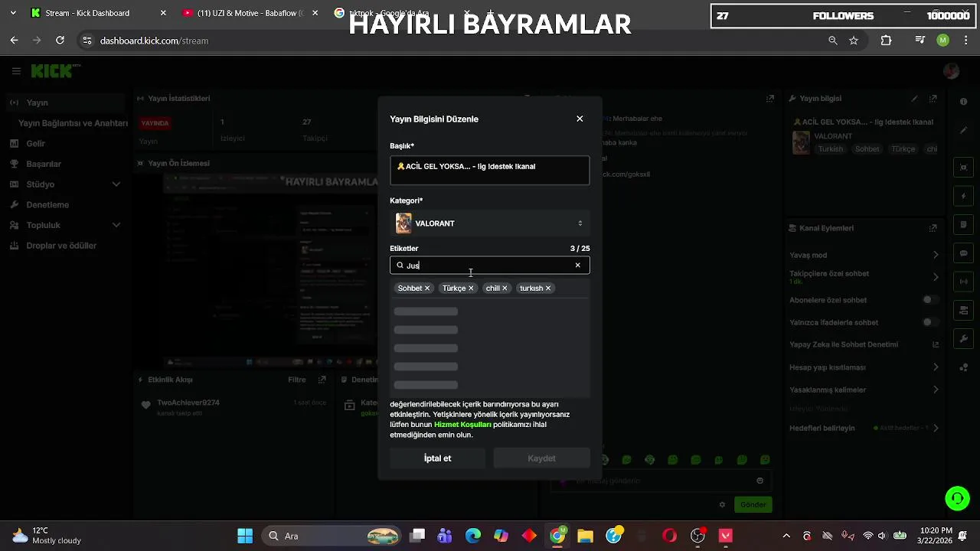This screenshot has height=551, width=980.
Task: Open the emoji picker in chat input
Action: pyautogui.click(x=759, y=481)
